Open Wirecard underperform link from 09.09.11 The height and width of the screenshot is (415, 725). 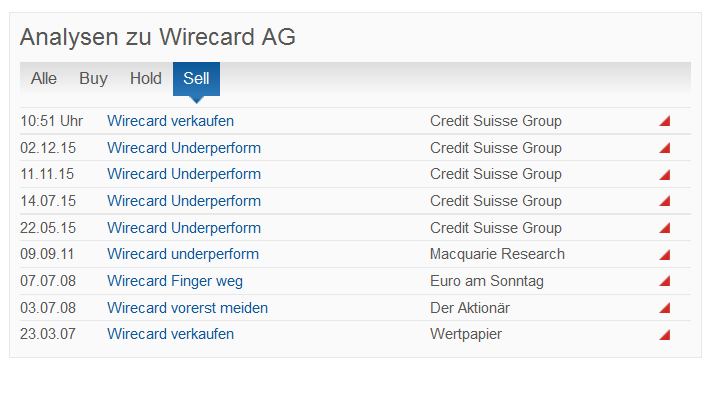(x=182, y=254)
